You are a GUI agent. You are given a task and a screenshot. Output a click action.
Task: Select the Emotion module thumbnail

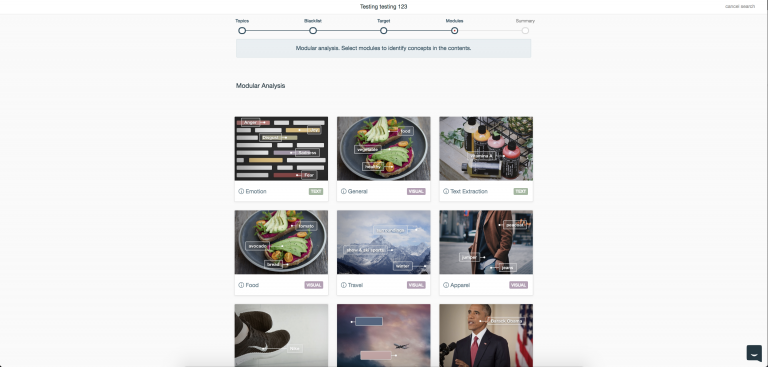[281, 148]
